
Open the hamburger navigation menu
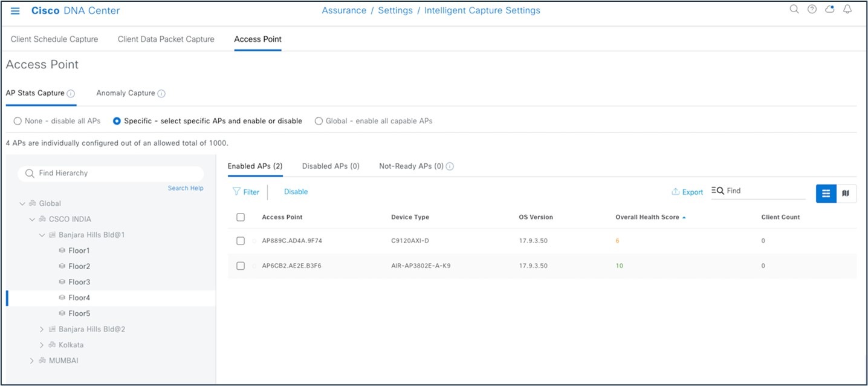click(x=15, y=10)
